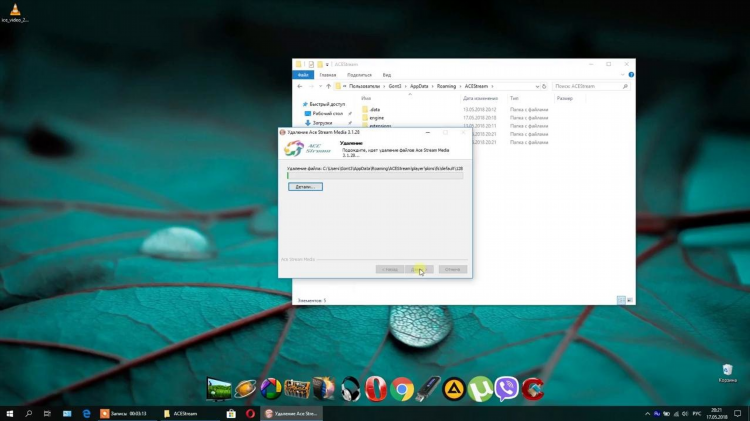The height and width of the screenshot is (421, 750).
Task: Launch Google Chrome from the dock
Action: tap(402, 389)
